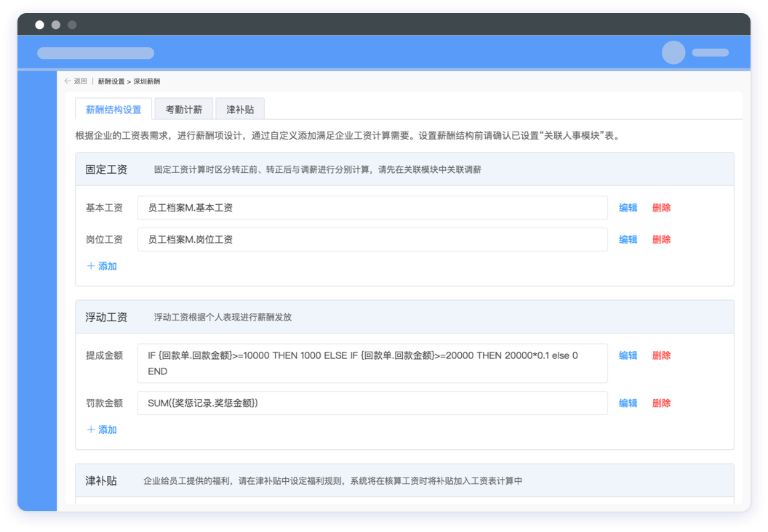Delete the 罚款金额 row

[661, 403]
